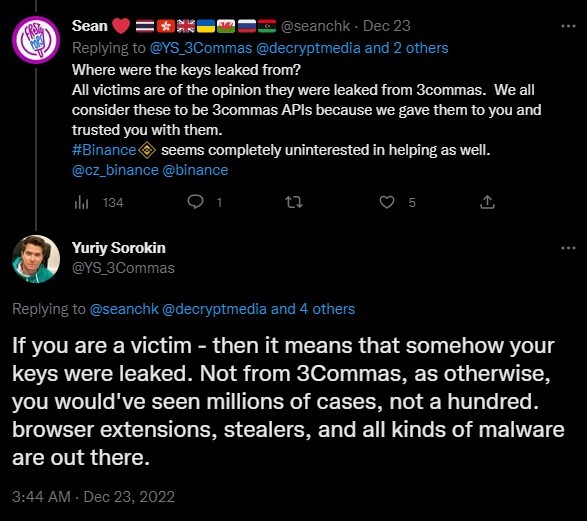Click the Yuriy Sorokin display name
Viewport: 587px width, 521px height.
click(x=119, y=248)
